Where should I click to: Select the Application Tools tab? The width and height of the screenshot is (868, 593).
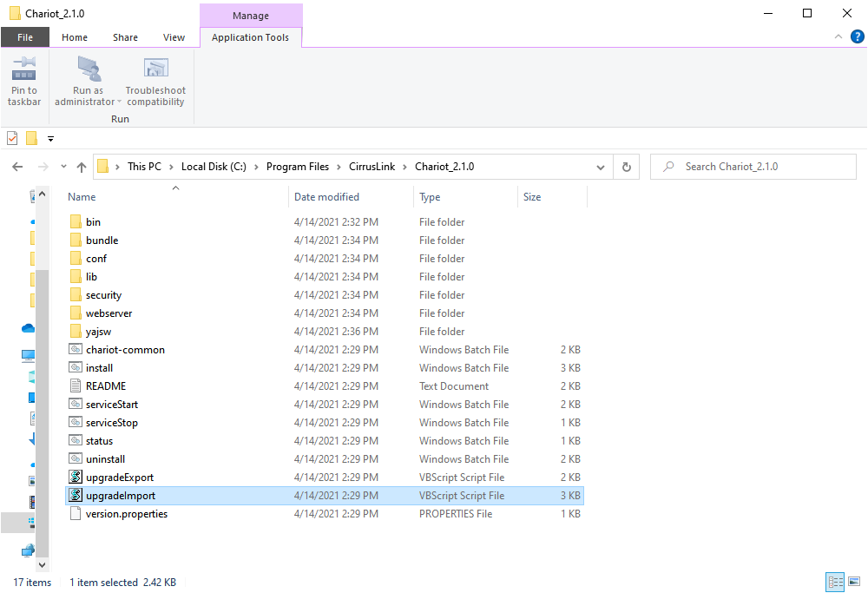click(x=250, y=37)
